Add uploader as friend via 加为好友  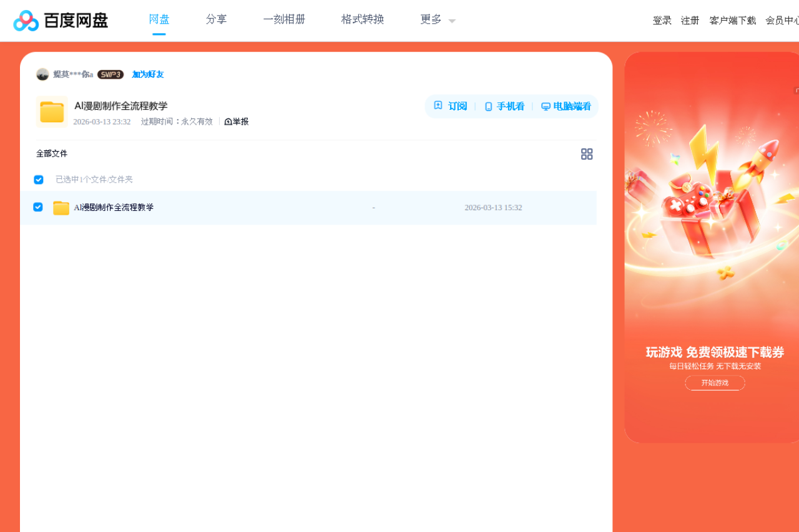pyautogui.click(x=147, y=74)
